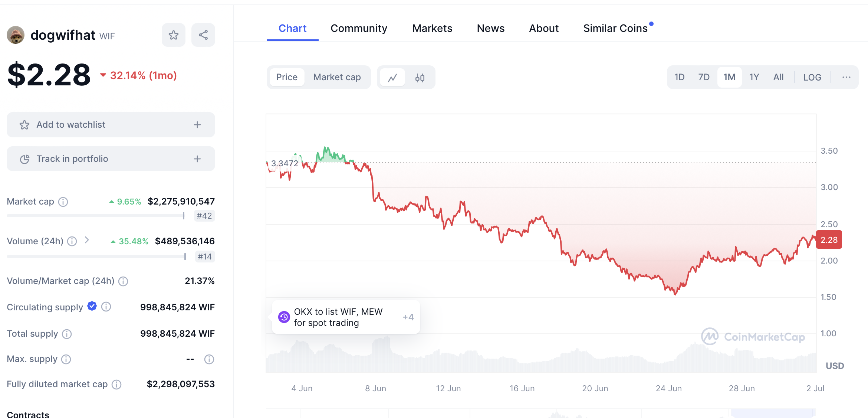
Task: Open the chart more options ellipsis
Action: [846, 77]
